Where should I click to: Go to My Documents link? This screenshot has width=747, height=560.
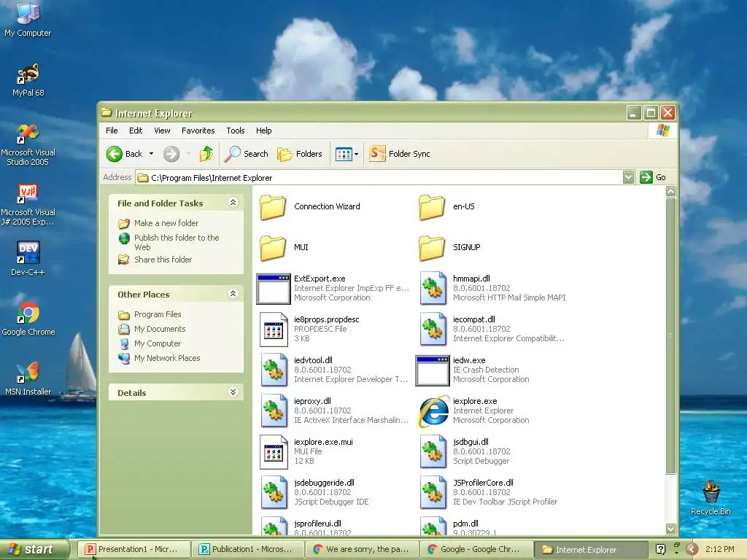pyautogui.click(x=160, y=329)
